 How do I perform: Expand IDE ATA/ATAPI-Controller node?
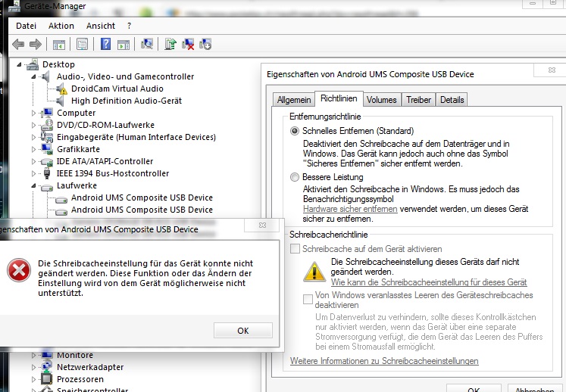tap(33, 161)
